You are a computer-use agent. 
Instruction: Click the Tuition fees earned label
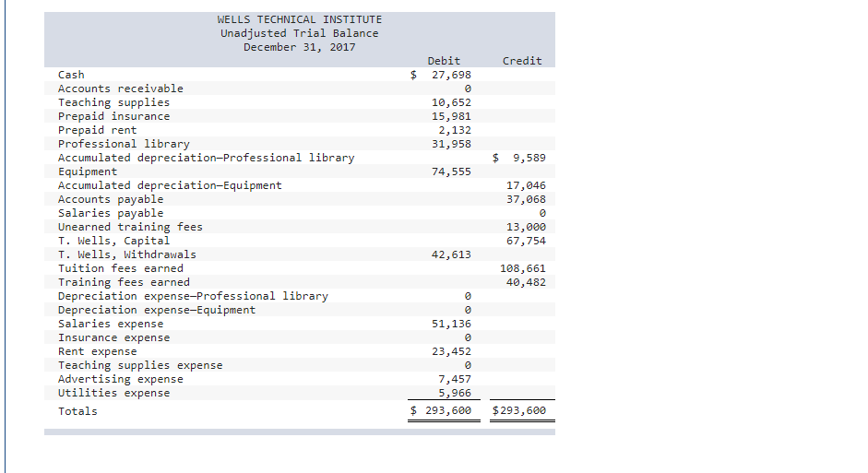point(121,268)
